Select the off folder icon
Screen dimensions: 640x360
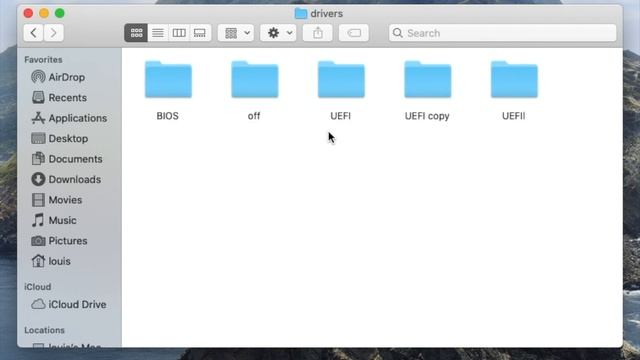[x=255, y=80]
